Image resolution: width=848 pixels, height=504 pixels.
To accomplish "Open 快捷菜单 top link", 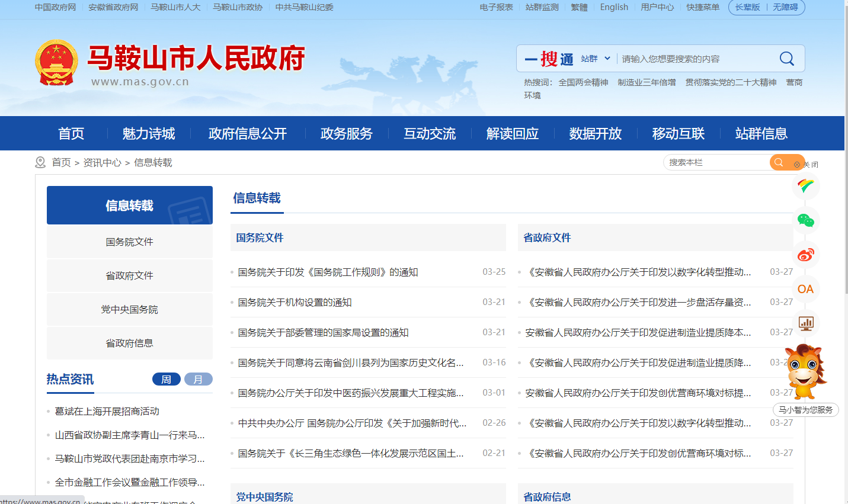I will (x=703, y=7).
